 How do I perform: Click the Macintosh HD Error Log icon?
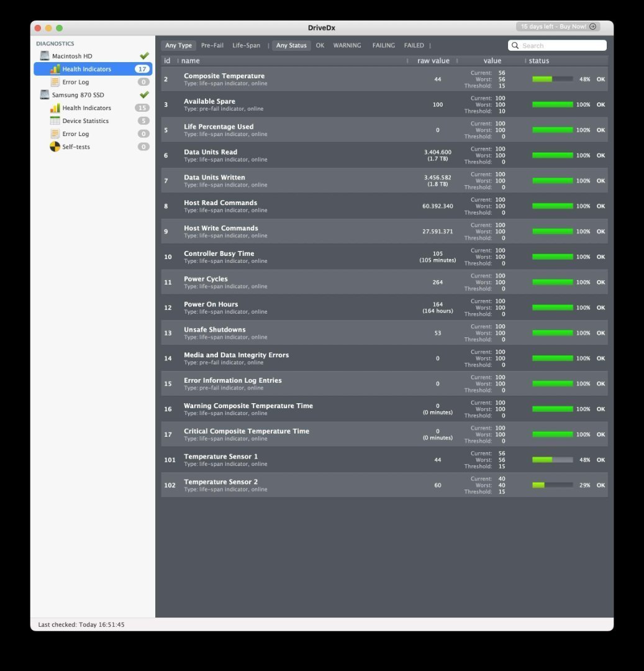tap(55, 82)
